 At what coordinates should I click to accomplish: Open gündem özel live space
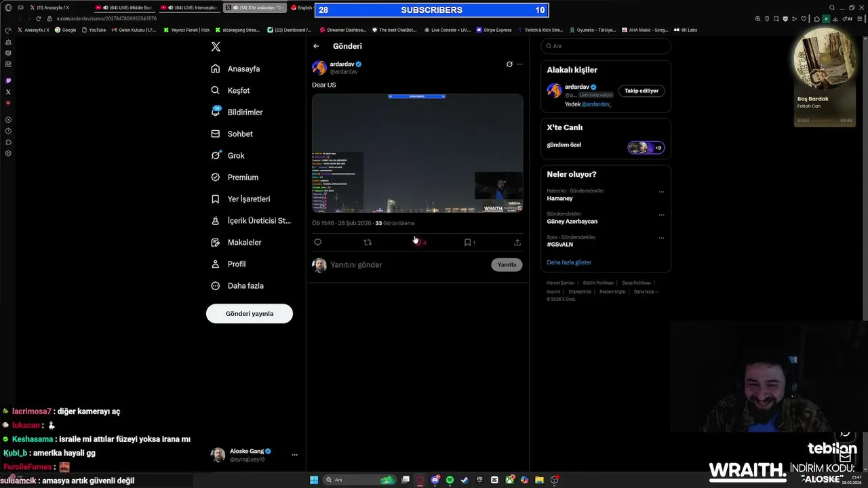tap(606, 146)
